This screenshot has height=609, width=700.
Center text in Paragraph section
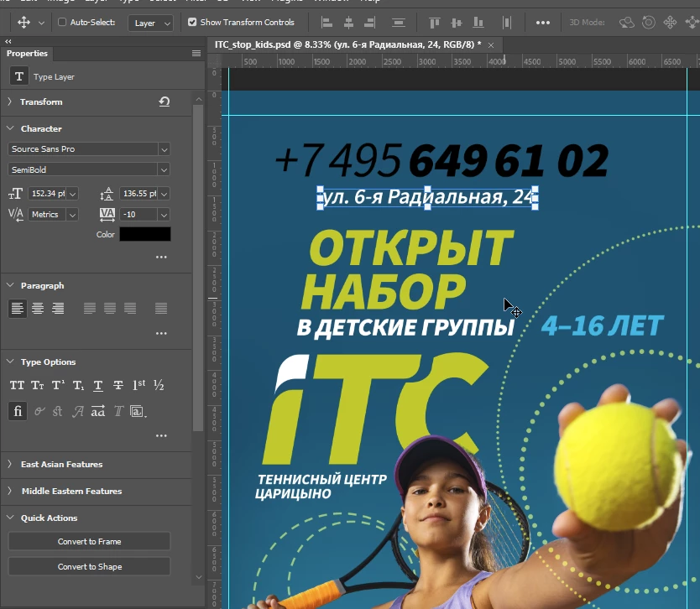(x=38, y=309)
